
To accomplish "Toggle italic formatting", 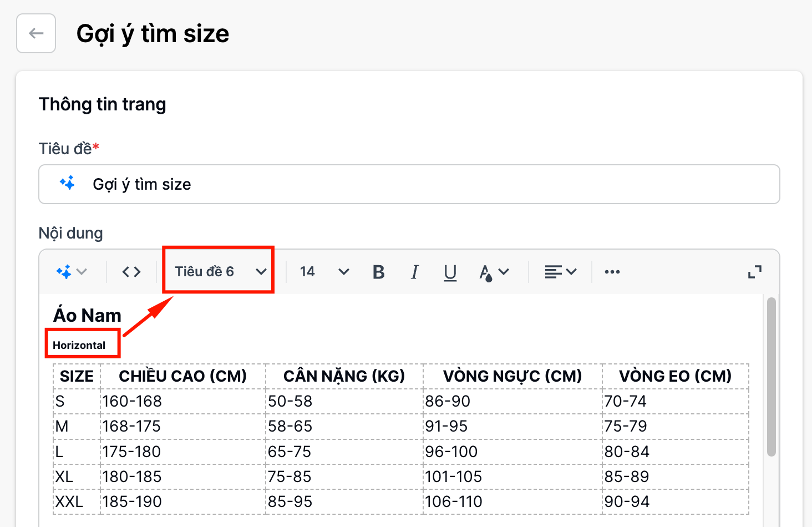I will 414,272.
